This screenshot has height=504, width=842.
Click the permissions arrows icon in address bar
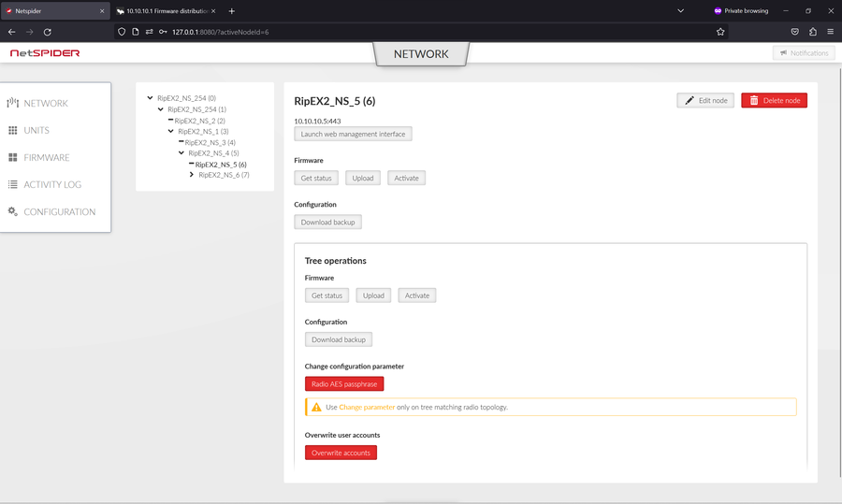coord(150,32)
